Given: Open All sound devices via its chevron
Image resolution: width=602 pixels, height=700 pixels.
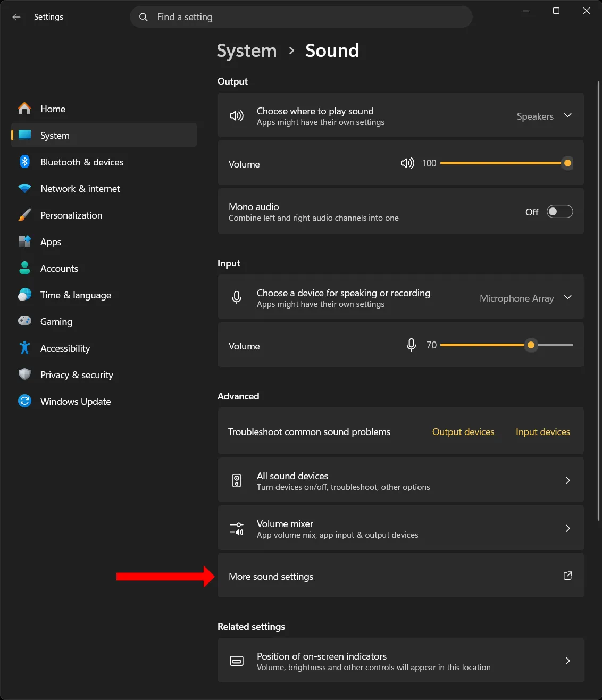Looking at the screenshot, I should pyautogui.click(x=568, y=480).
